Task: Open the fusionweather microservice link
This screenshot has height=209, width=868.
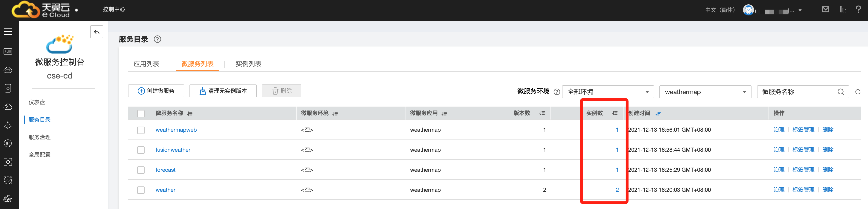Action: coord(173,150)
